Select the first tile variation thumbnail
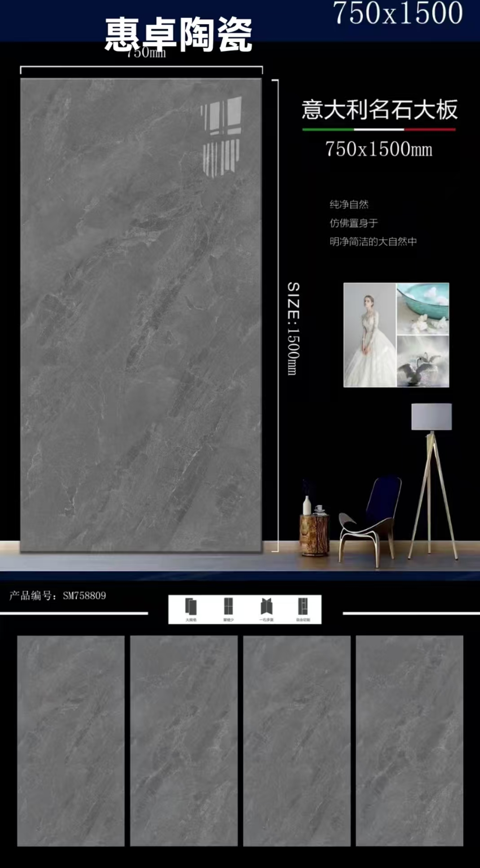480x868 pixels. pos(71,741)
